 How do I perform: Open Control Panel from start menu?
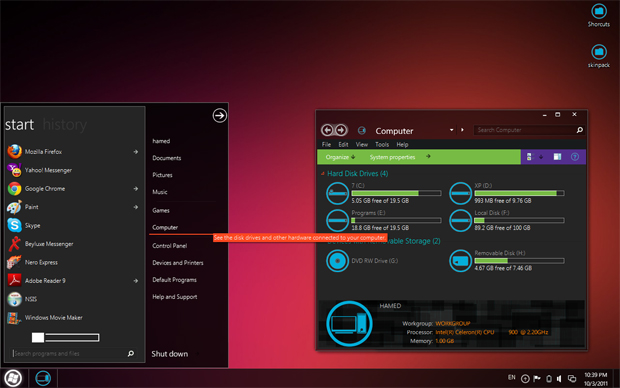(x=170, y=246)
